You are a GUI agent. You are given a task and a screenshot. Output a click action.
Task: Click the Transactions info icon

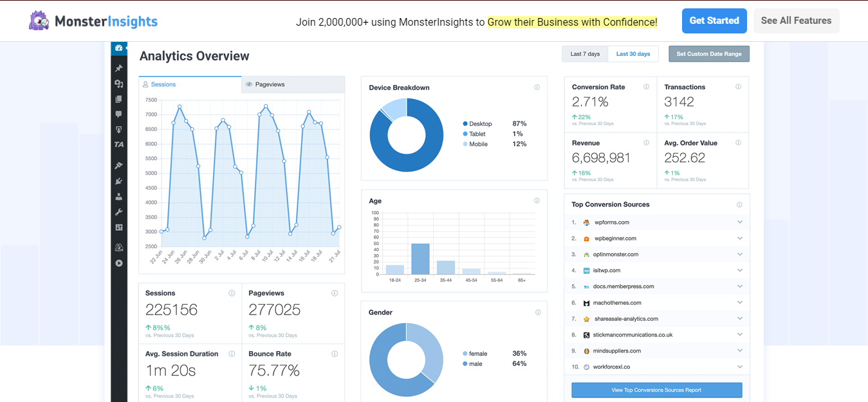click(x=738, y=87)
